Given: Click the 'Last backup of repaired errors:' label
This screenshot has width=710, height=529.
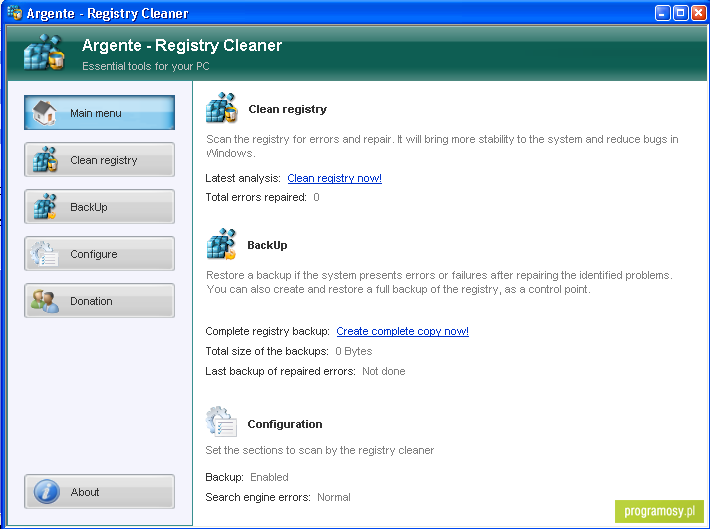Looking at the screenshot, I should (x=280, y=371).
